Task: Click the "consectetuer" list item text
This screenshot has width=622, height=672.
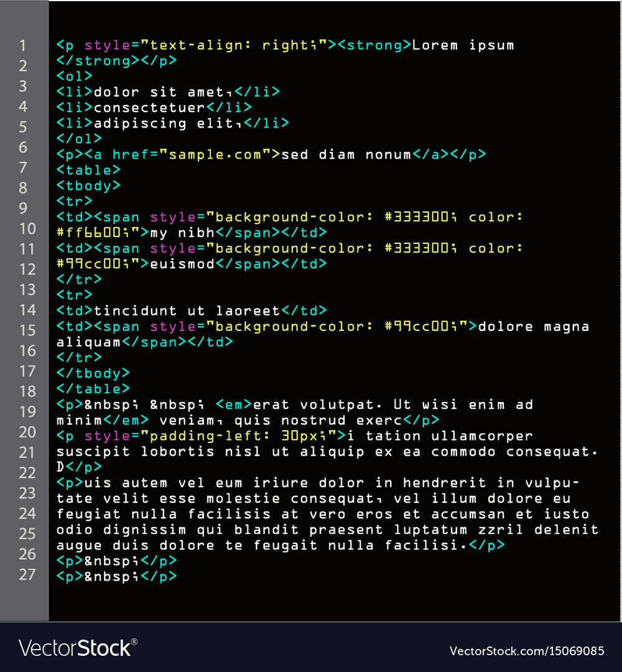Action: pyautogui.click(x=149, y=108)
